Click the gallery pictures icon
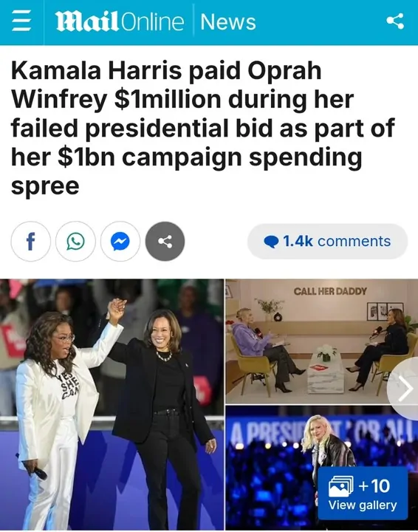Screen dimensions: 418x532 (341, 486)
